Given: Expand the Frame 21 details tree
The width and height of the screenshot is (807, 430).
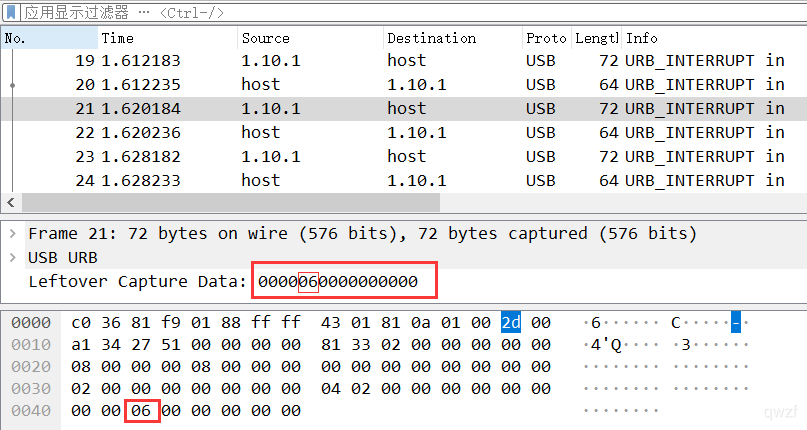Looking at the screenshot, I should point(13,234).
